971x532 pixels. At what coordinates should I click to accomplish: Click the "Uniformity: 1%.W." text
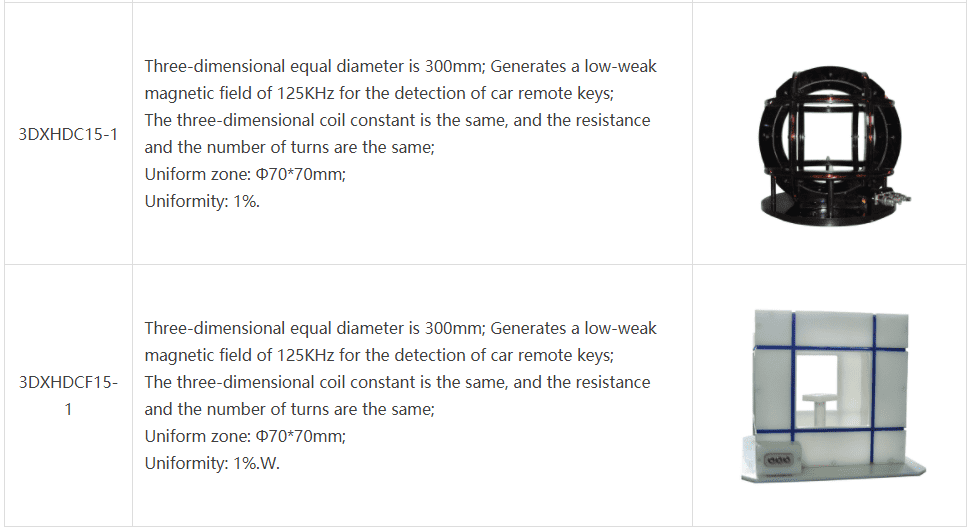point(212,463)
